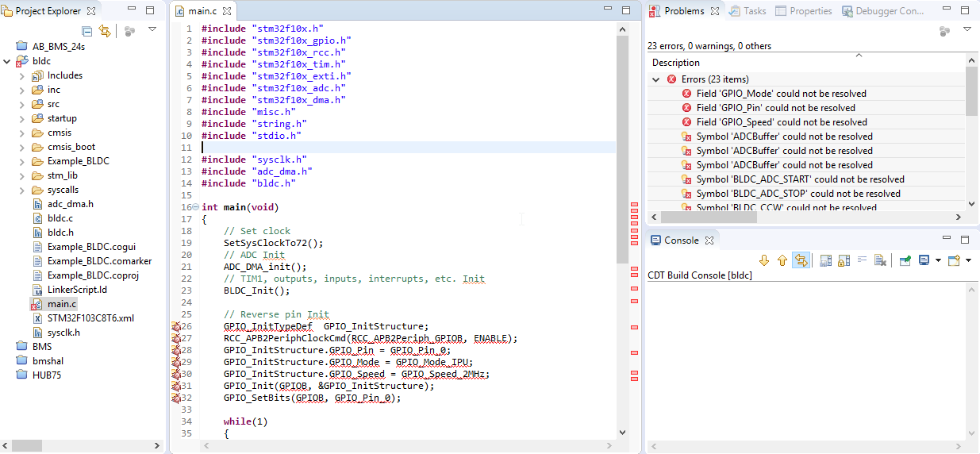
Task: Maximize the Console panel
Action: [964, 240]
